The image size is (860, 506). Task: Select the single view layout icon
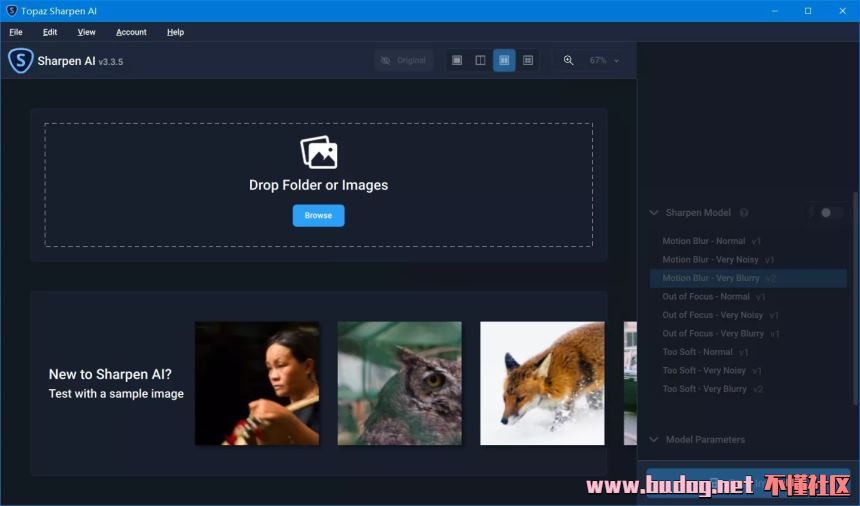tap(457, 60)
